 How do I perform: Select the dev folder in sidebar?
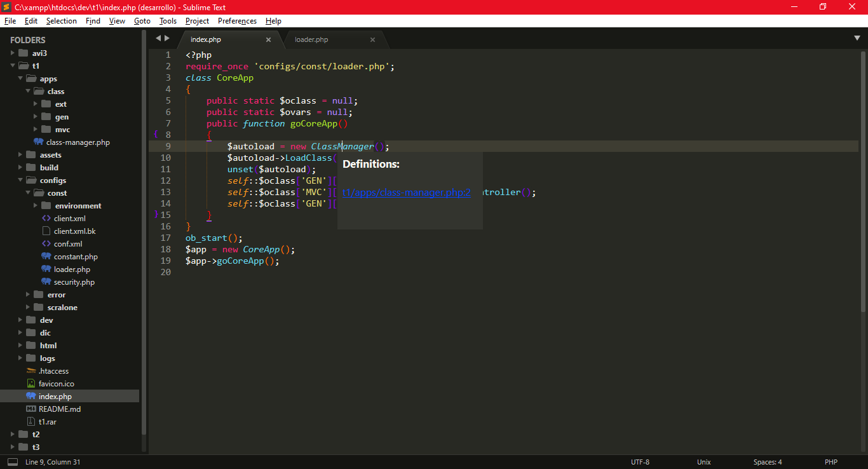tap(46, 320)
